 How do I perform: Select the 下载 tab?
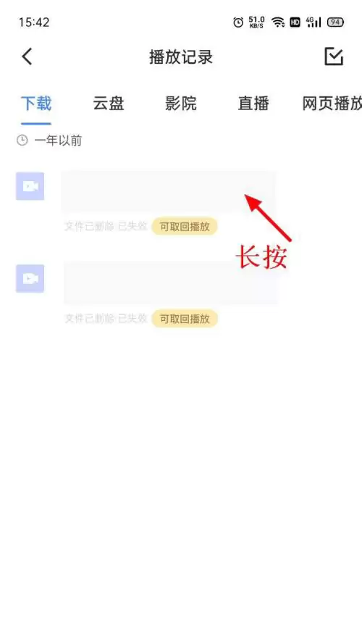click(x=36, y=104)
